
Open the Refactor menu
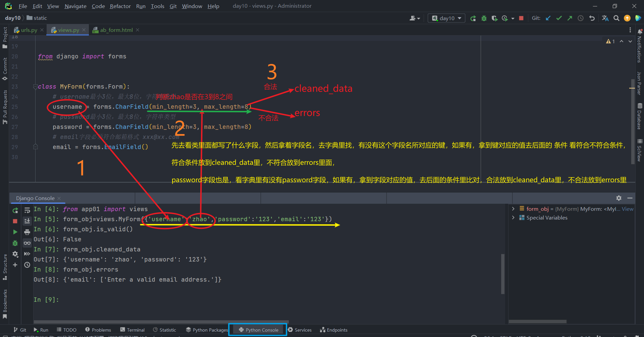tap(120, 6)
